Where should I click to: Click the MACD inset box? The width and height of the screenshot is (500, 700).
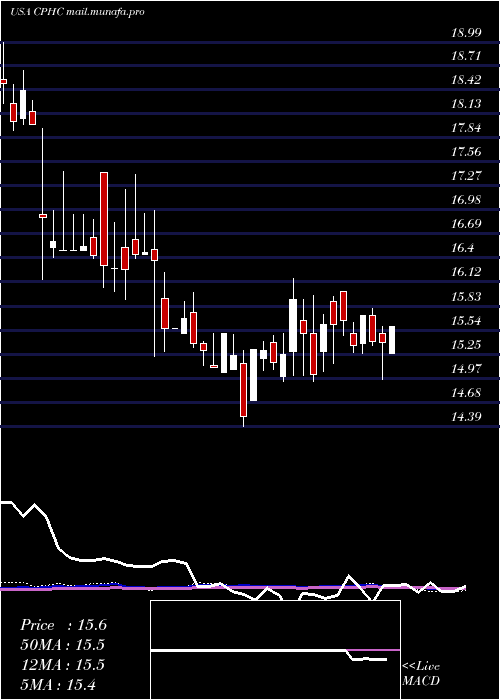275,650
